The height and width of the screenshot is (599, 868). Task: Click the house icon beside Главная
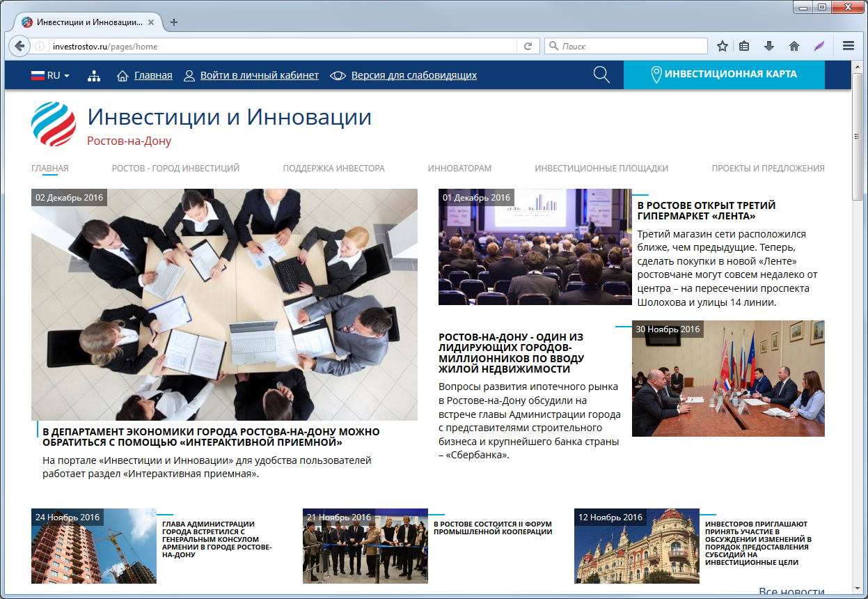pyautogui.click(x=123, y=75)
